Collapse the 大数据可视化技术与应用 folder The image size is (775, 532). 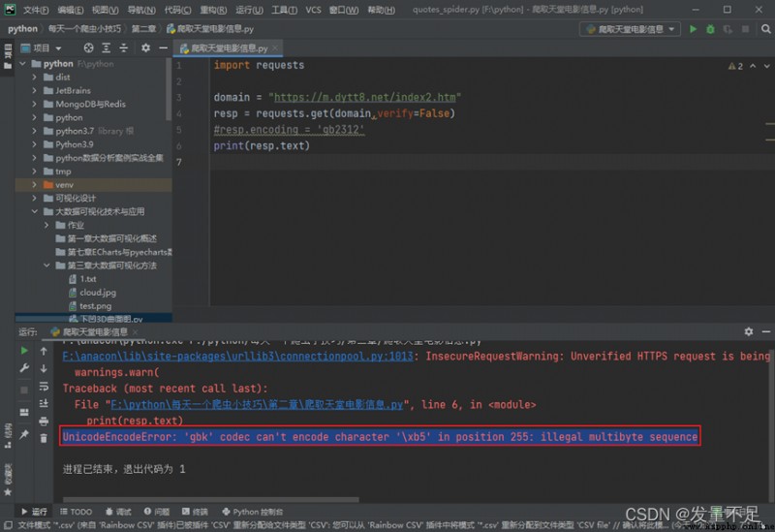(x=34, y=211)
